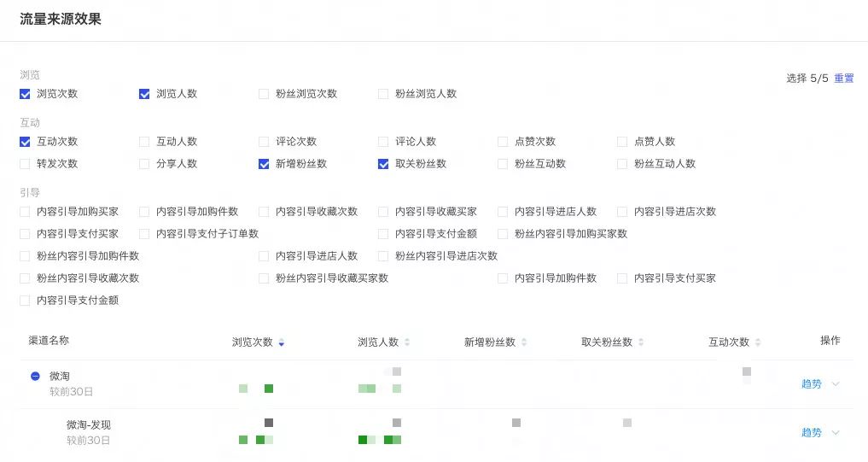Collapse the 微淘 channel row
The height and width of the screenshot is (462, 868).
(x=36, y=376)
